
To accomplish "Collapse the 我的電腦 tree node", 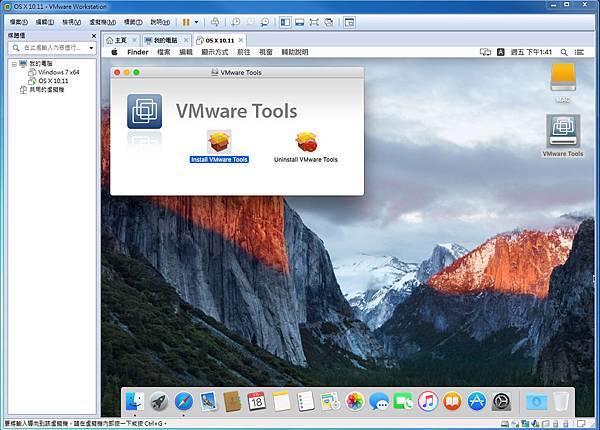I will pyautogui.click(x=14, y=64).
